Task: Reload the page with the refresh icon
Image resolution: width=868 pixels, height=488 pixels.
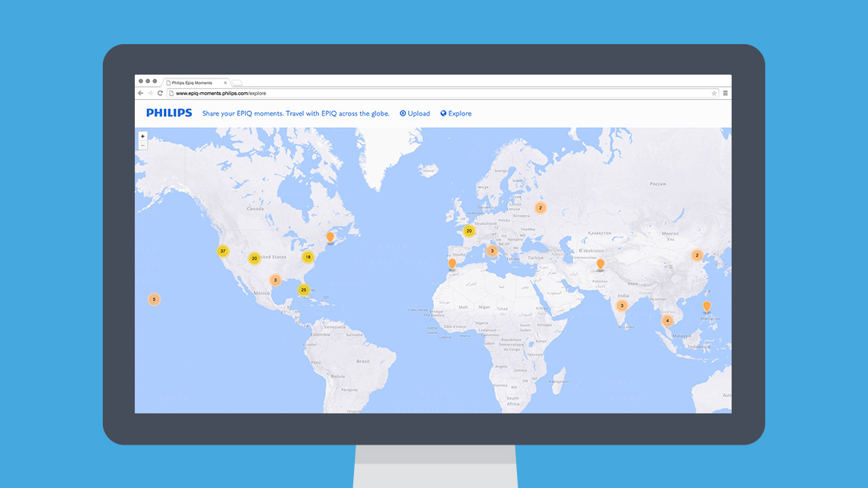Action: (160, 93)
